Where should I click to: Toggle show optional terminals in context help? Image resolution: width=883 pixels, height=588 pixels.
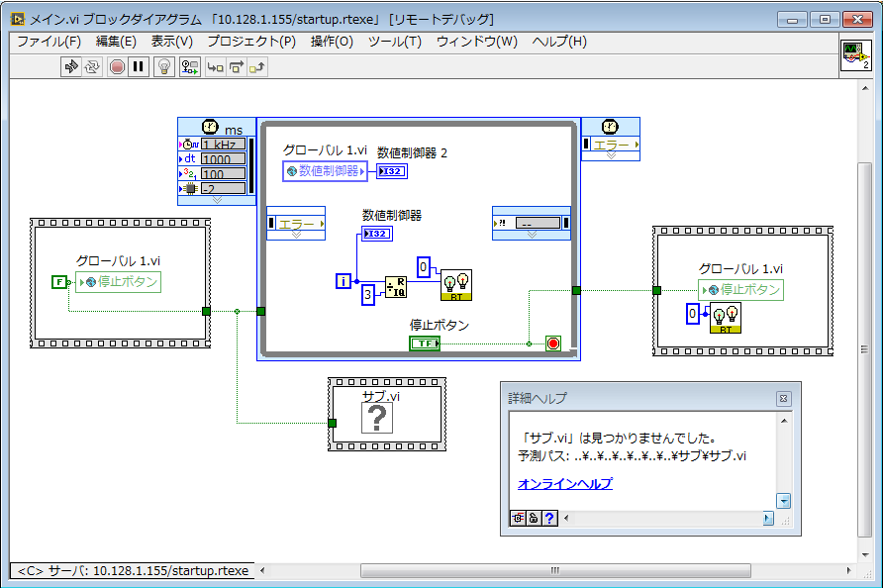[x=518, y=518]
